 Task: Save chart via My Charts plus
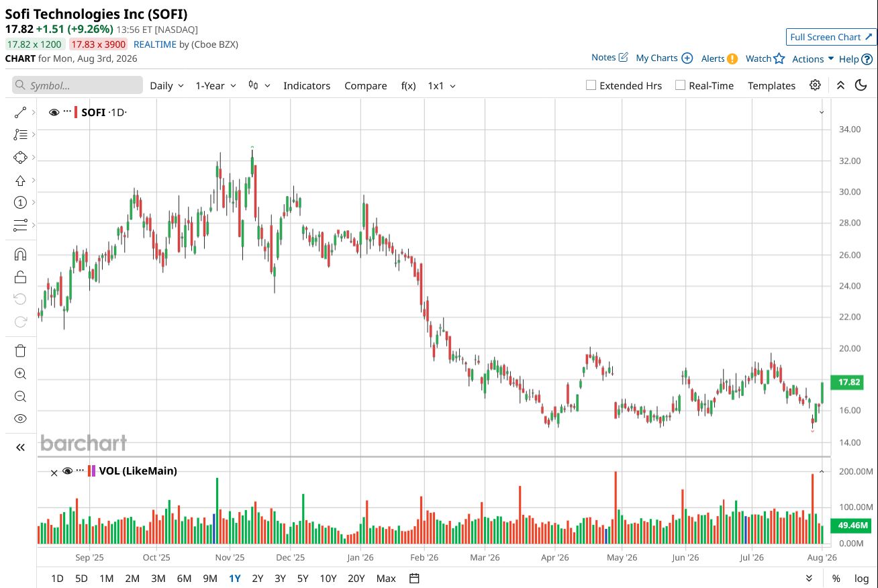(687, 58)
